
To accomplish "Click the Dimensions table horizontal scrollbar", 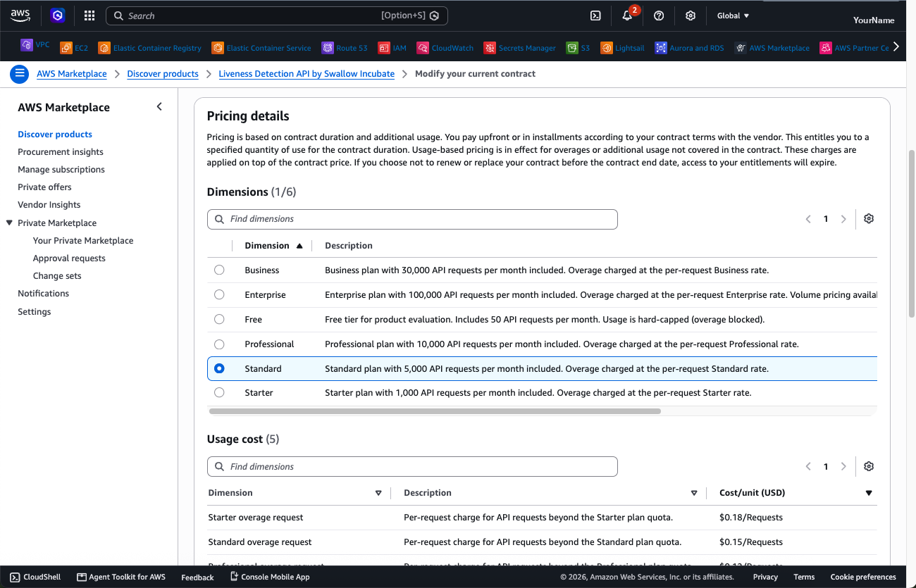I will click(x=435, y=411).
